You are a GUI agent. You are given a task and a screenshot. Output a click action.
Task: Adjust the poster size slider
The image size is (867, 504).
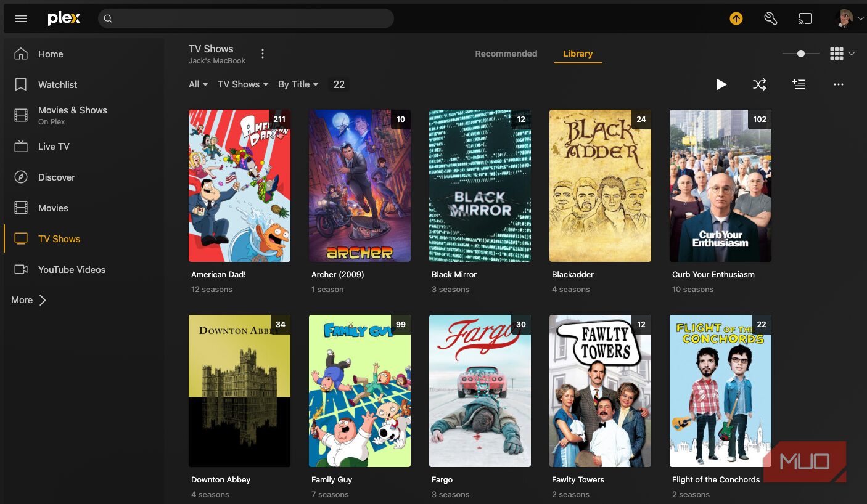(x=800, y=54)
